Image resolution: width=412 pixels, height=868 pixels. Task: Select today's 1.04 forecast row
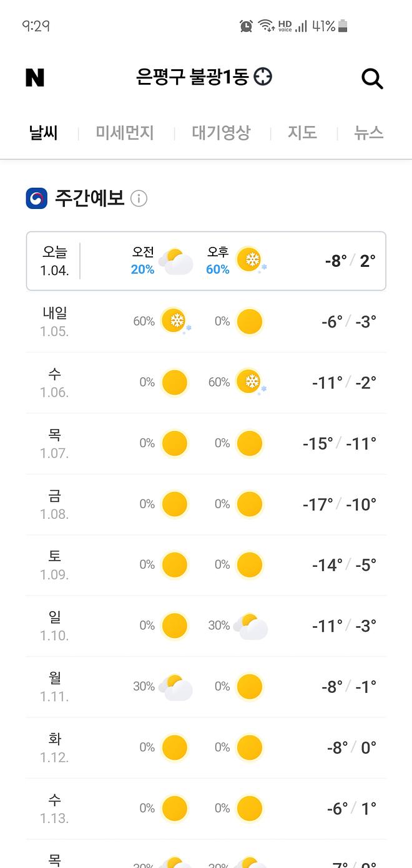(206, 261)
